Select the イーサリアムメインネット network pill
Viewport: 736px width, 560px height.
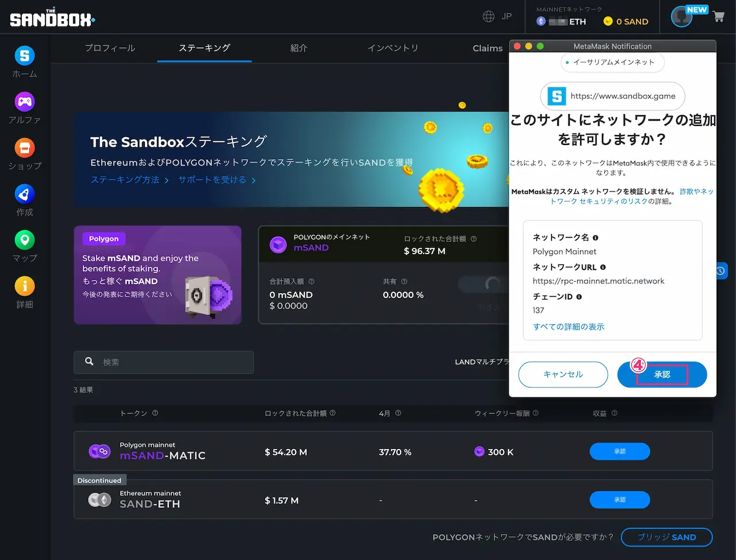(612, 62)
